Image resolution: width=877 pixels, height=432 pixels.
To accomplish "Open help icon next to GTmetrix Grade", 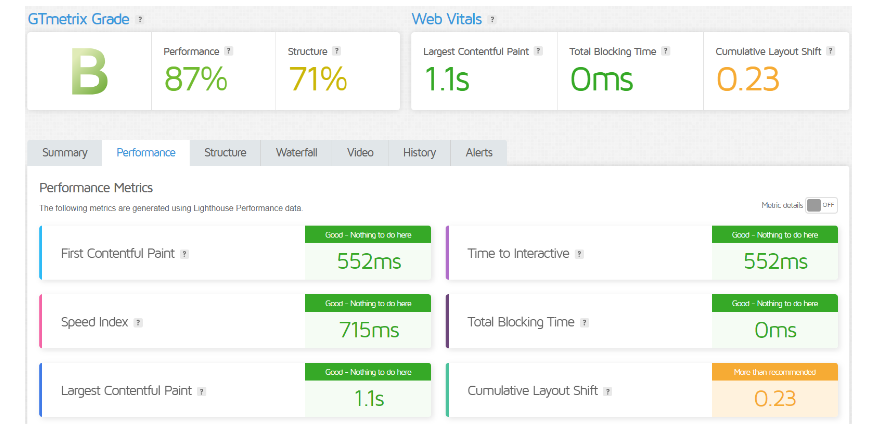I will coord(140,20).
